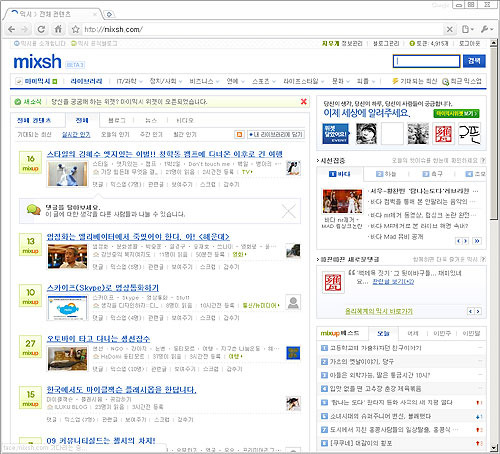Viewport: 500px width, 454px height.
Task: Click the address bar URL mixsh.com
Action: 113,29
